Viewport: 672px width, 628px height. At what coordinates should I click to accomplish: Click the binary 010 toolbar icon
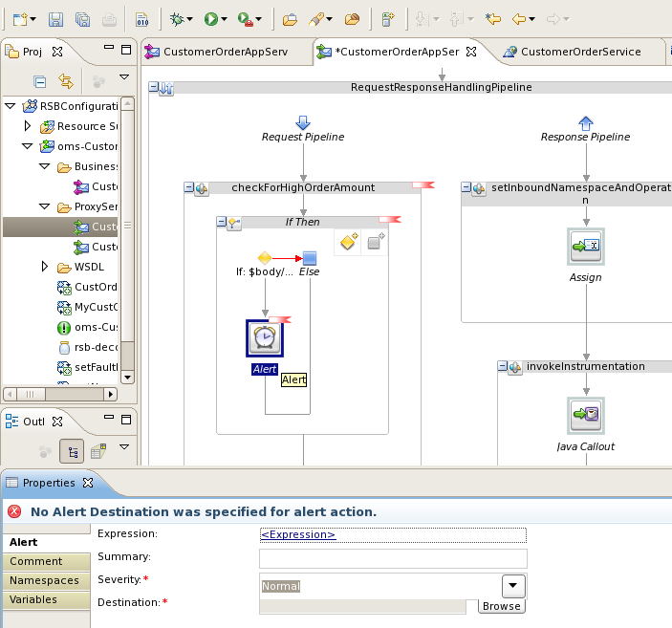[x=141, y=19]
